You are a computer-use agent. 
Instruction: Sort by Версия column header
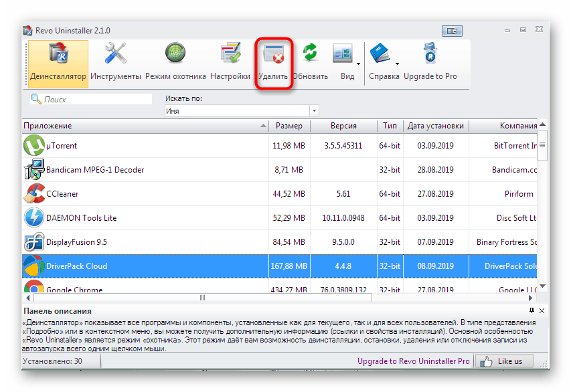click(x=343, y=126)
